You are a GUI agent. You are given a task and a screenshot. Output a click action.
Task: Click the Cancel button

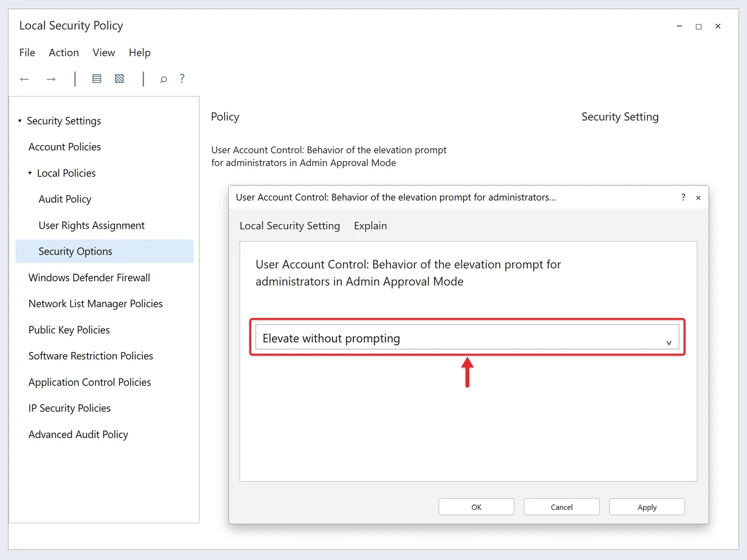[562, 507]
